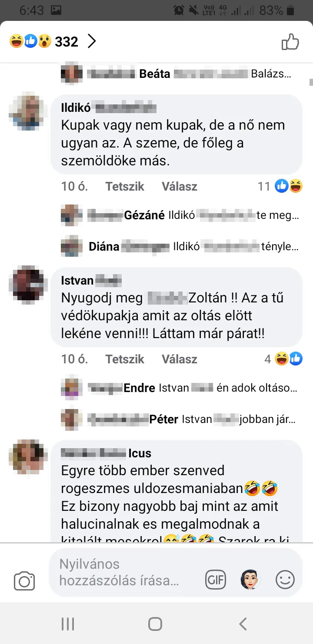Select the avatar sticker icon
Viewport: 313px width, 644px height.
(x=250, y=580)
